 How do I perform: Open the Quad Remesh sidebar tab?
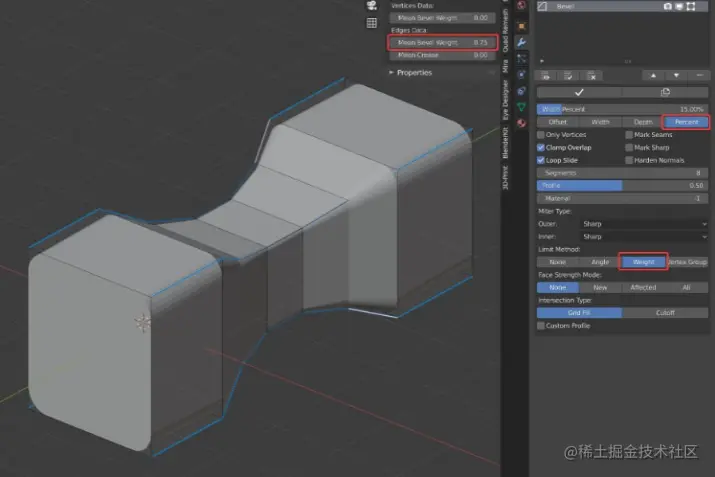pos(505,31)
